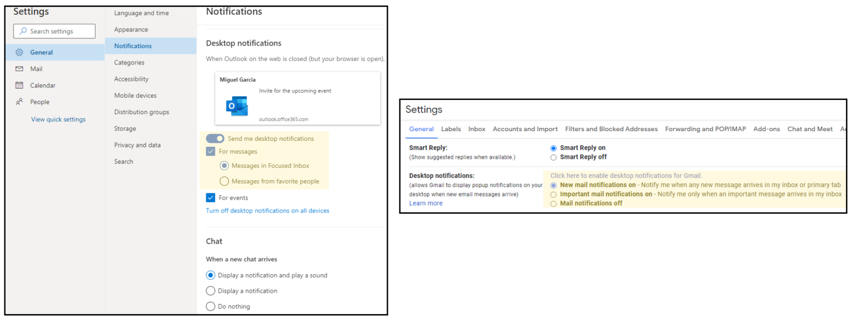
Task: Switch to Gmail Inbox tab
Action: [x=477, y=129]
